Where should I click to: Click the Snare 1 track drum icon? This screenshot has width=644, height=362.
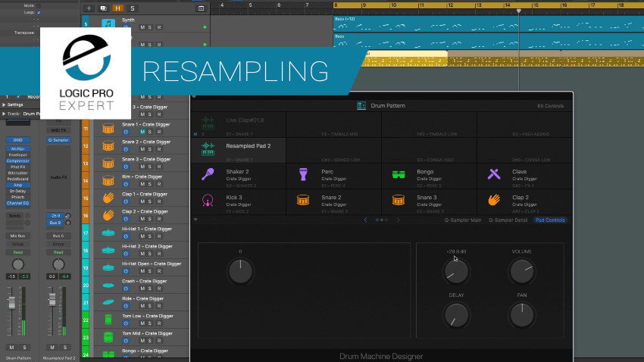(x=108, y=129)
